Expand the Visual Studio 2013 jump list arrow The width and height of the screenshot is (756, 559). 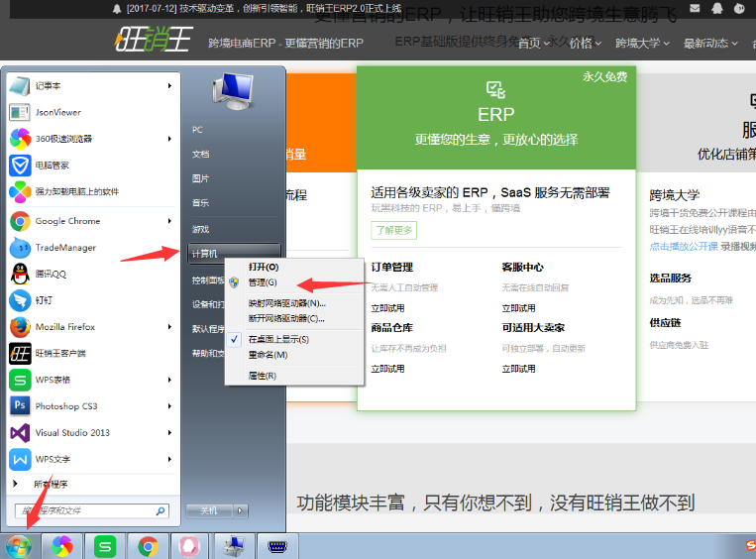pyautogui.click(x=169, y=433)
